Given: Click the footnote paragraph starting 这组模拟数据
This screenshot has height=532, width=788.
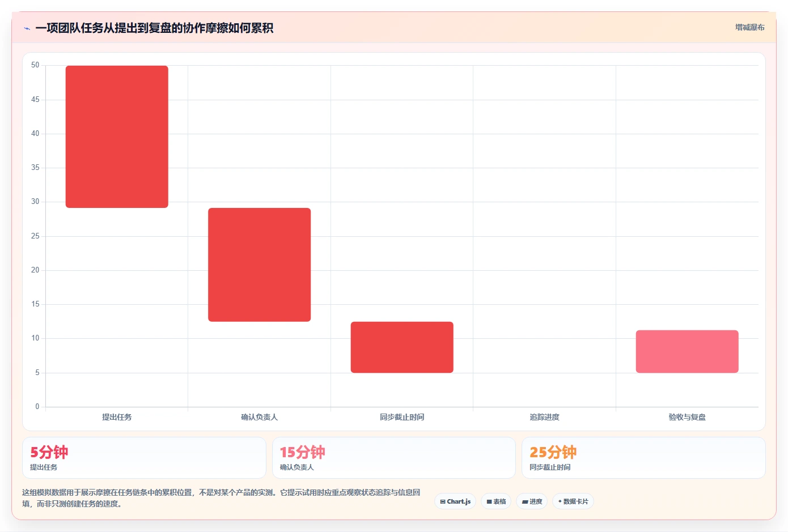Looking at the screenshot, I should tap(221, 498).
